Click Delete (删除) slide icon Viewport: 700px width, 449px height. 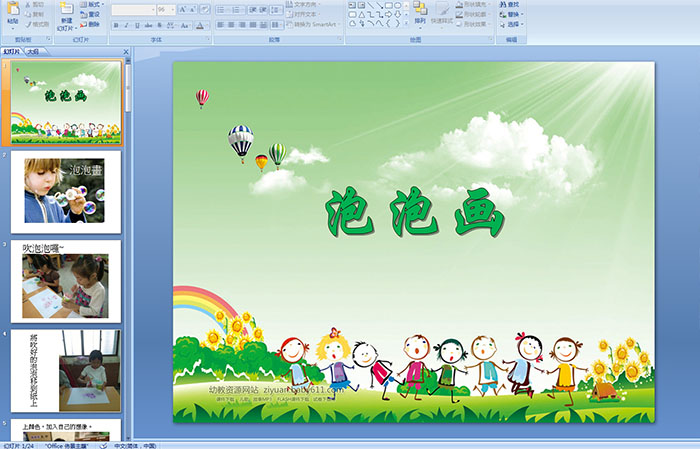tap(83, 24)
